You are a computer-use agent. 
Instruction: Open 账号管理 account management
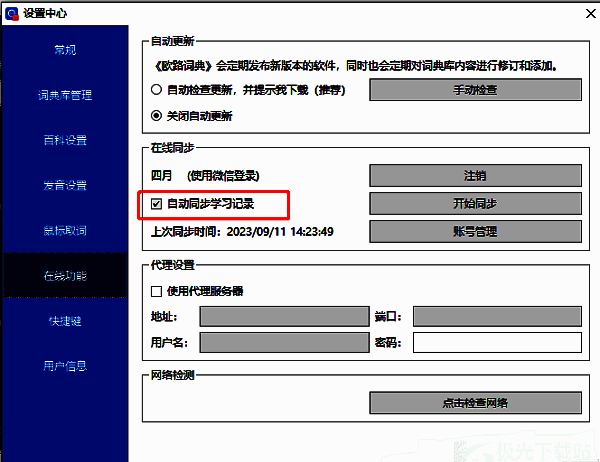tap(475, 232)
